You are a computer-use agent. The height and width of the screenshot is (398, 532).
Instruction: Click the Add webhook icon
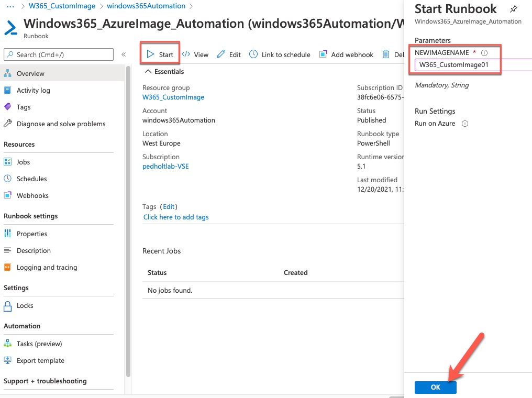coord(323,54)
